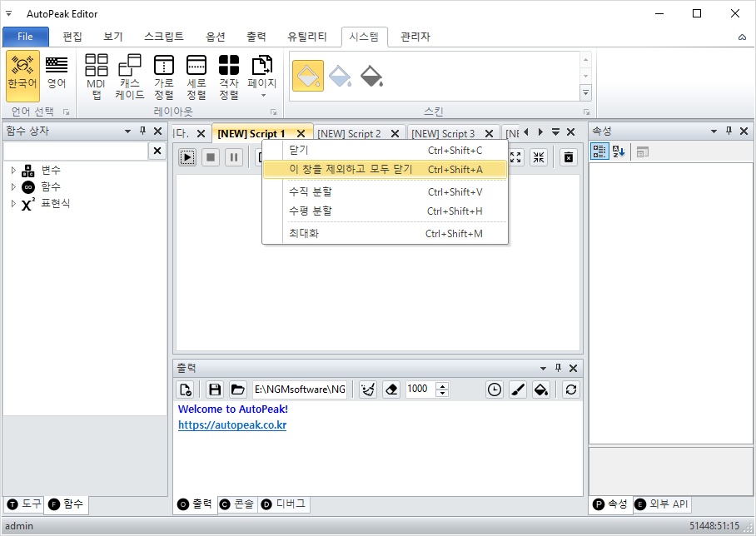This screenshot has height=536, width=756.
Task: Expand the script editor to fullscreen
Action: pos(515,157)
